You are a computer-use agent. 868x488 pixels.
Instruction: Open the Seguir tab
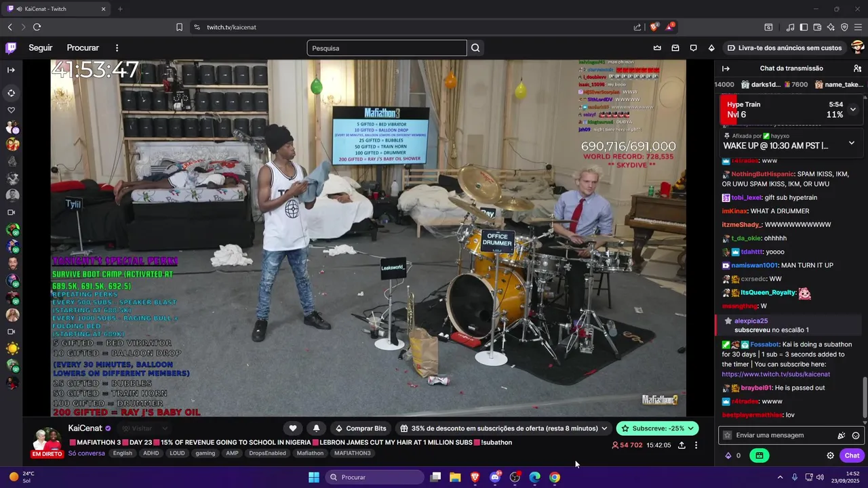coord(41,48)
